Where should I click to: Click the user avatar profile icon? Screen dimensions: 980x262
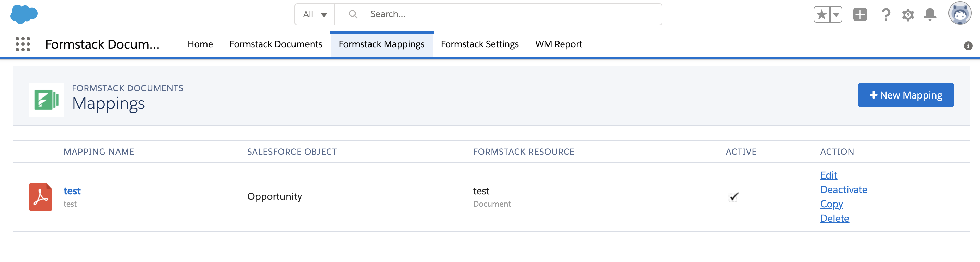pos(959,14)
